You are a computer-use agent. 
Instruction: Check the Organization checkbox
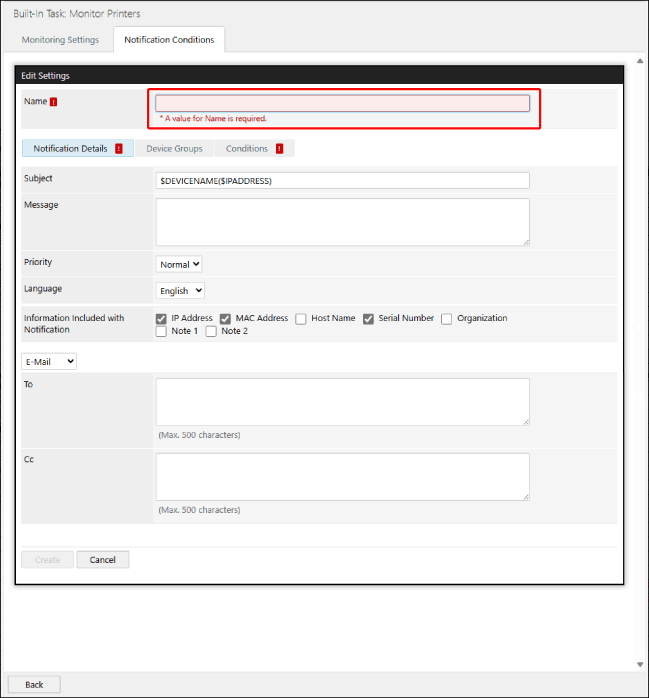click(447, 319)
